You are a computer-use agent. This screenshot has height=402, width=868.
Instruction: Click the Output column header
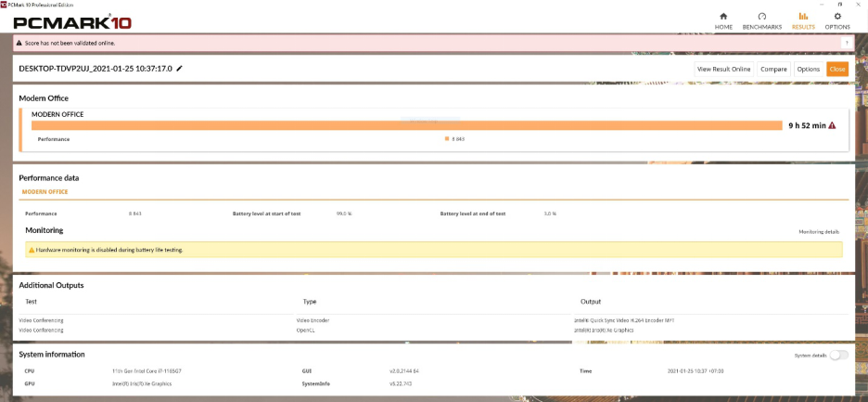pyautogui.click(x=591, y=302)
